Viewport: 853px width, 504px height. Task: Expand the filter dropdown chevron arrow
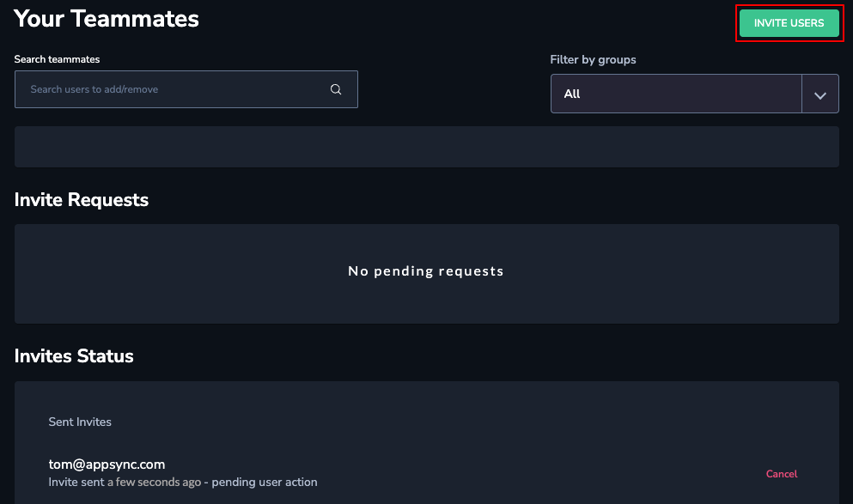click(x=819, y=94)
